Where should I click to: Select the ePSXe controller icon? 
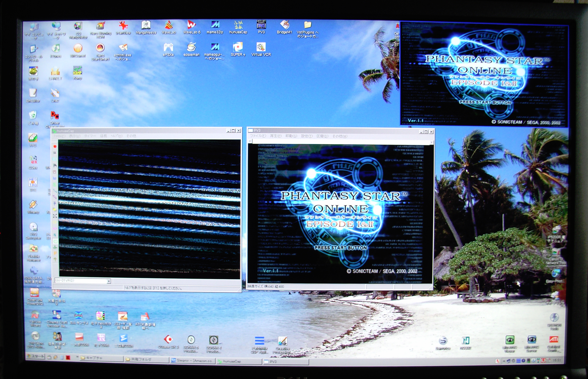point(168,50)
